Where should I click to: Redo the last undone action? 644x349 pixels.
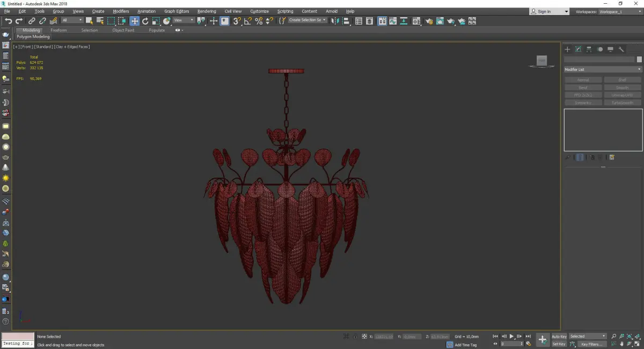(x=19, y=21)
